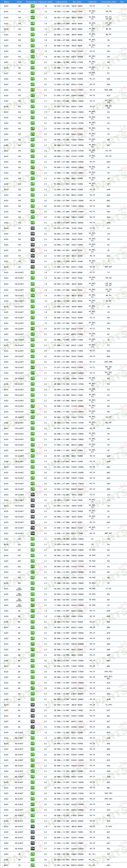Select 169kW / 230KM power for Audi 100
This screenshot has height=868, width=127.
[x=77, y=162]
